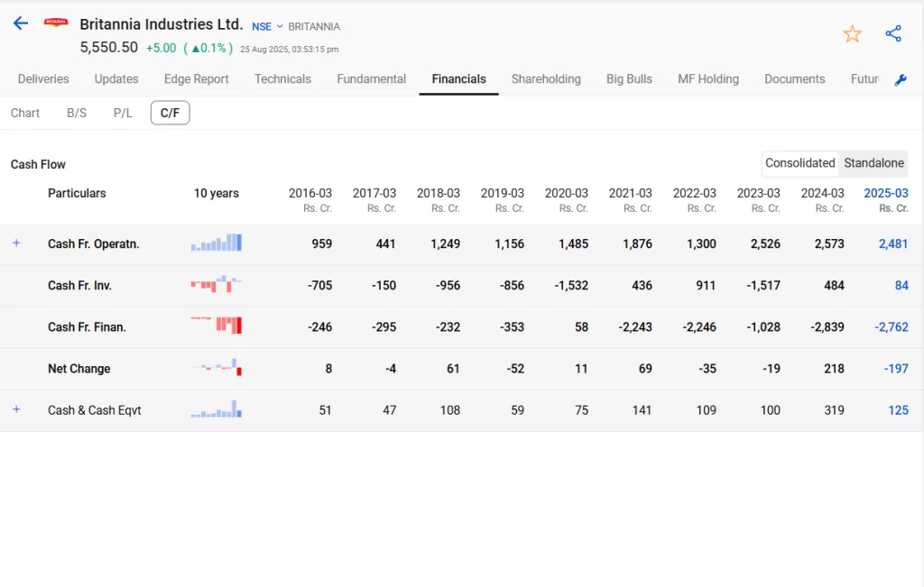
Task: Click the 58 financing cash value
Action: point(582,327)
